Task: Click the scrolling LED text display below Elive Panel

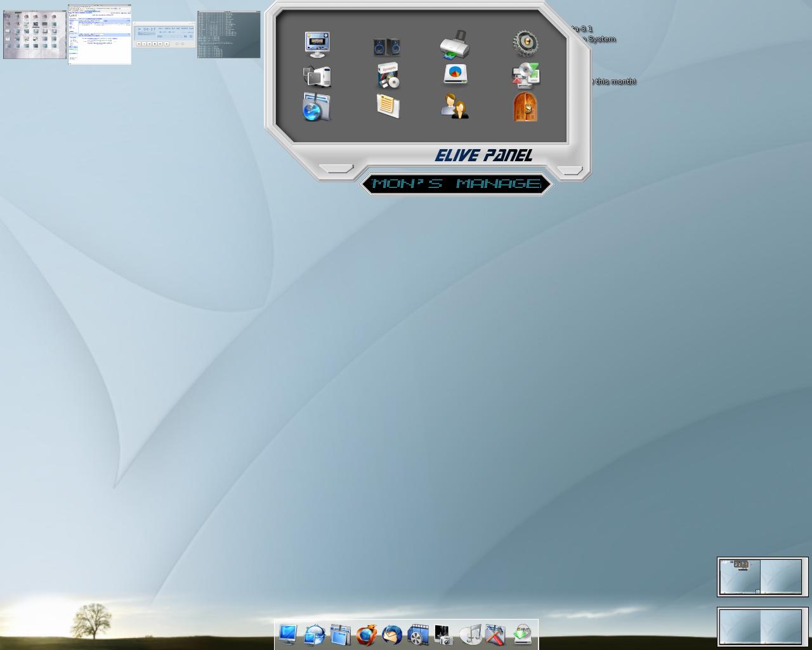Action: 457,184
